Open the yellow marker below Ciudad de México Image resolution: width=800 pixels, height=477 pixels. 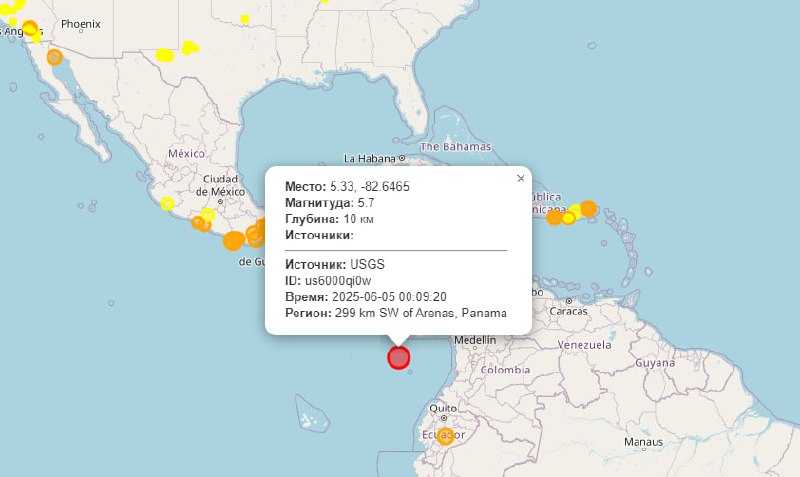point(208,214)
